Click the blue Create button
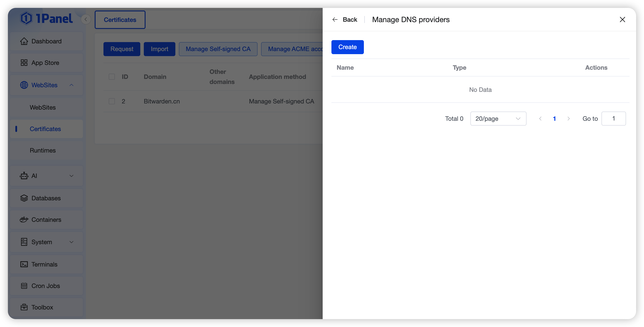The width and height of the screenshot is (644, 327). tap(347, 47)
